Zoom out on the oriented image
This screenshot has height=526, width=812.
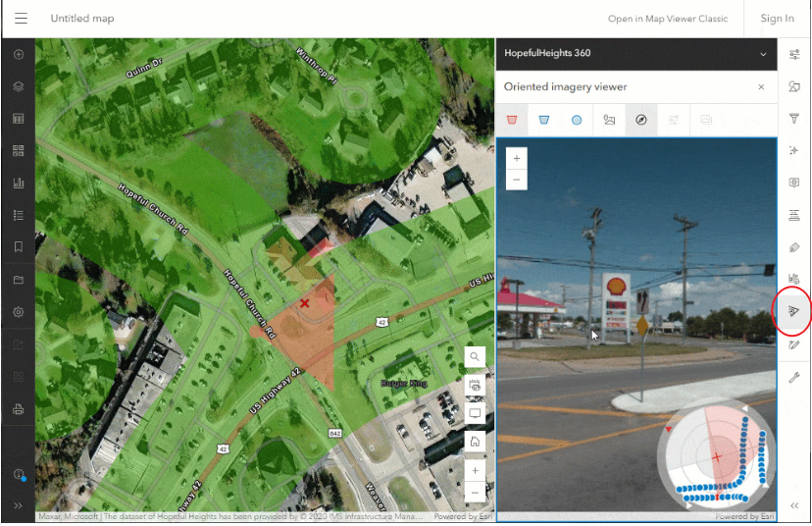[516, 180]
